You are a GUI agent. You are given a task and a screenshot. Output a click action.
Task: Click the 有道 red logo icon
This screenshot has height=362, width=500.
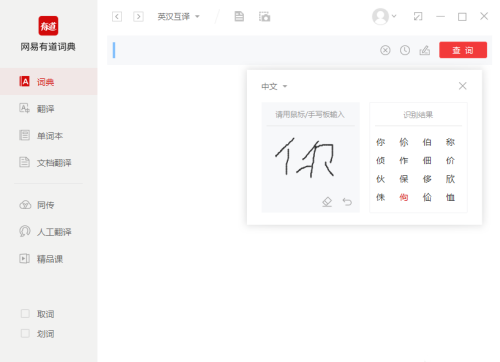[x=48, y=26]
